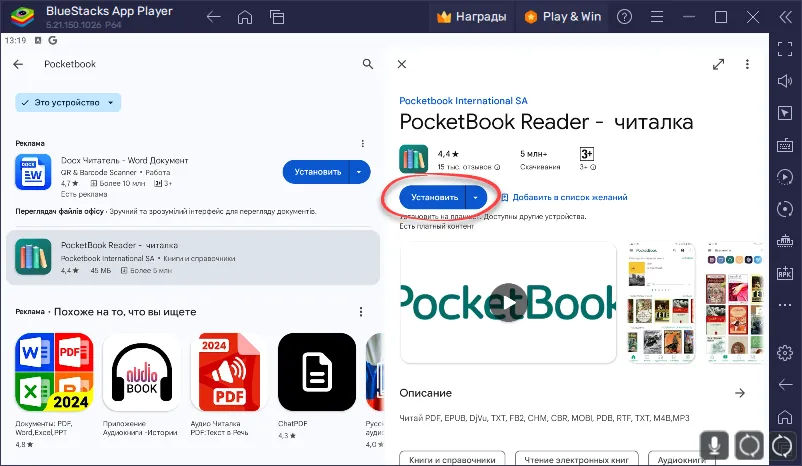The width and height of the screenshot is (802, 466).
Task: Open the BlueStacks hamburger menu
Action: tap(657, 17)
